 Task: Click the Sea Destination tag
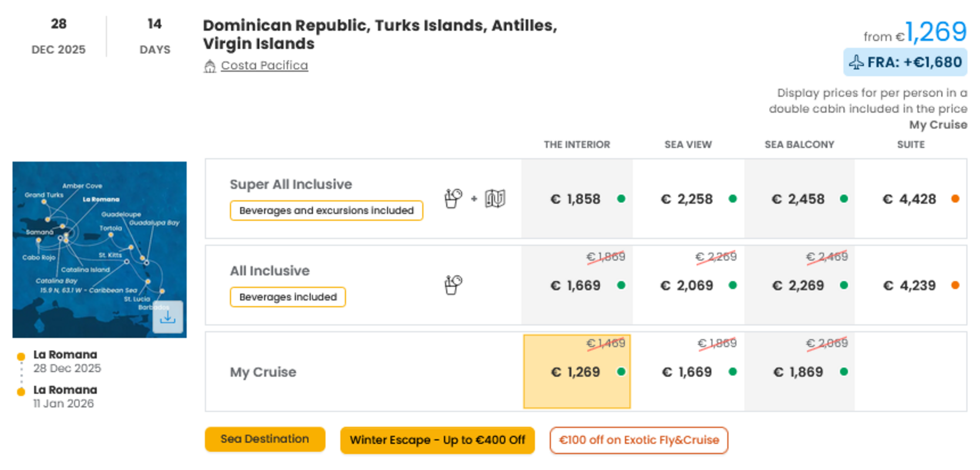pos(265,439)
